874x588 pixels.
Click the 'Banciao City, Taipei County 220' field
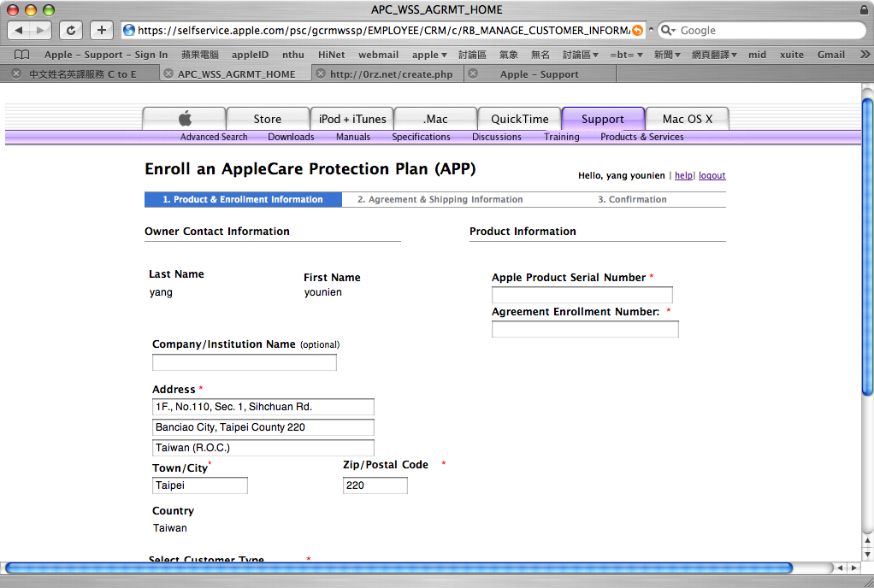(263, 427)
